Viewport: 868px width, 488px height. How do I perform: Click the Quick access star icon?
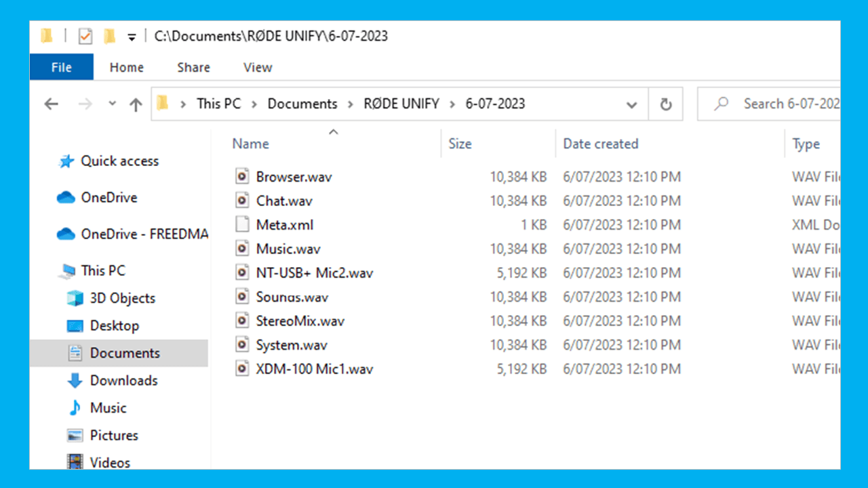click(66, 161)
